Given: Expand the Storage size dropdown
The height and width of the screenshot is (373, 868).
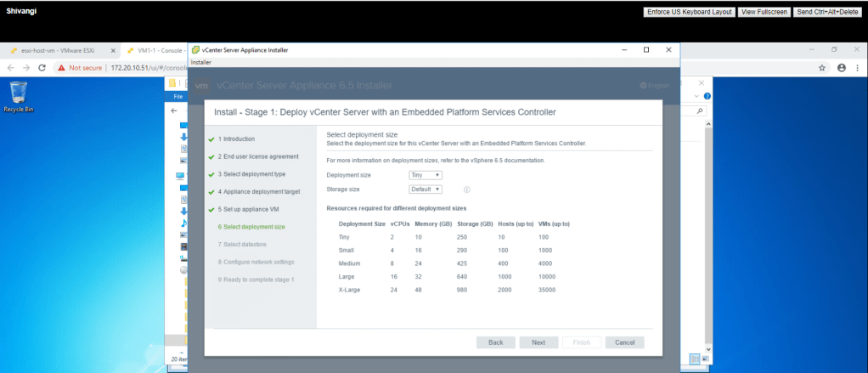Looking at the screenshot, I should [x=426, y=189].
